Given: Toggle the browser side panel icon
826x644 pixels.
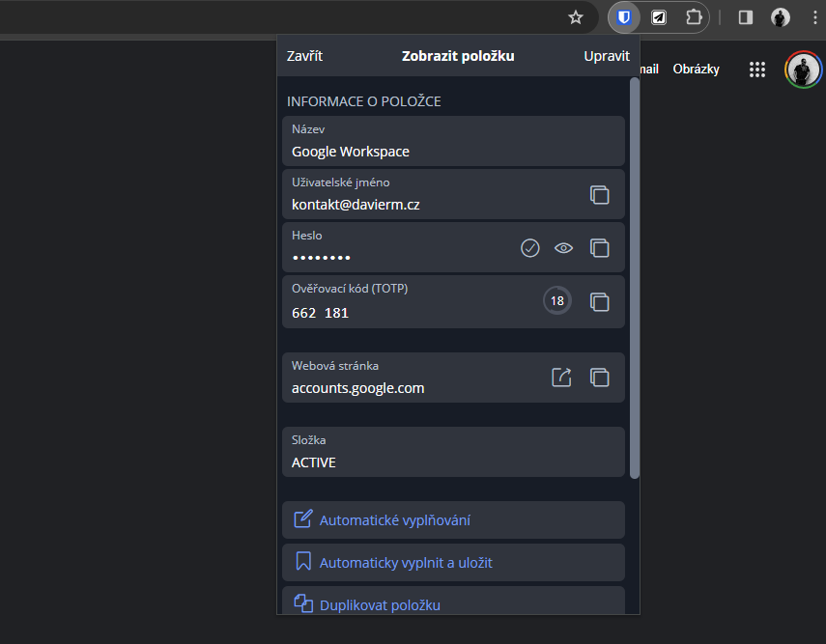Looking at the screenshot, I should pos(746,17).
